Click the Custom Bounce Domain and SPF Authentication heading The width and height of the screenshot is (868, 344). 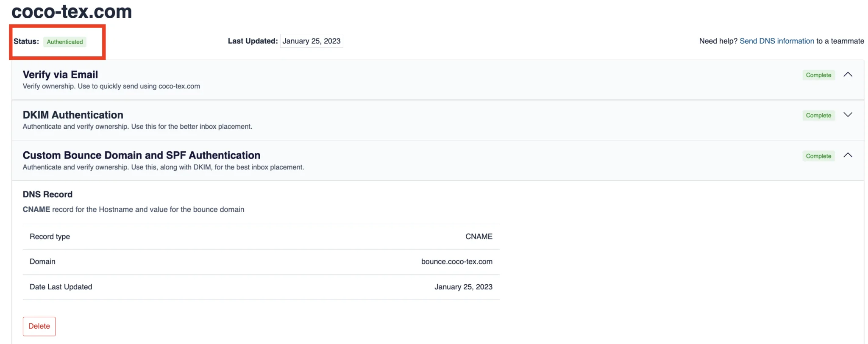pos(142,155)
